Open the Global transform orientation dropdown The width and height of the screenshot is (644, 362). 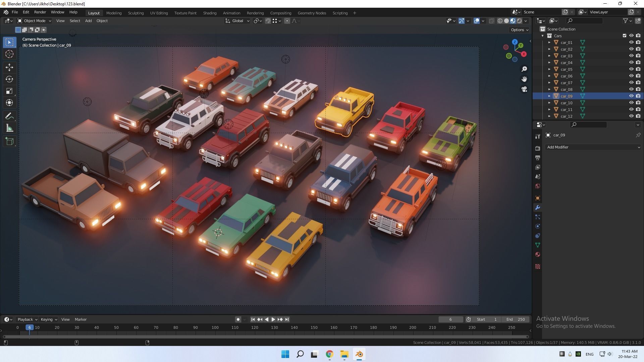click(x=237, y=21)
